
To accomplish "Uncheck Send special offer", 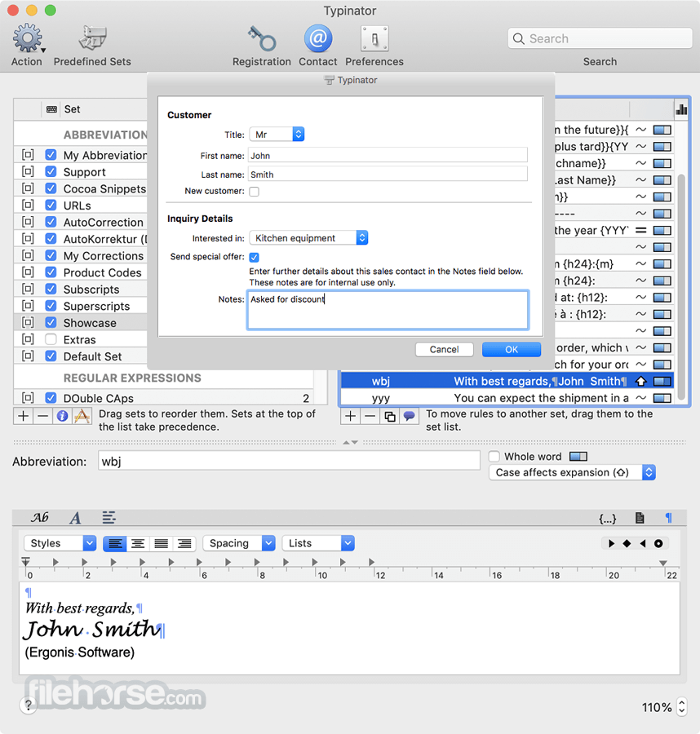I will pyautogui.click(x=255, y=258).
